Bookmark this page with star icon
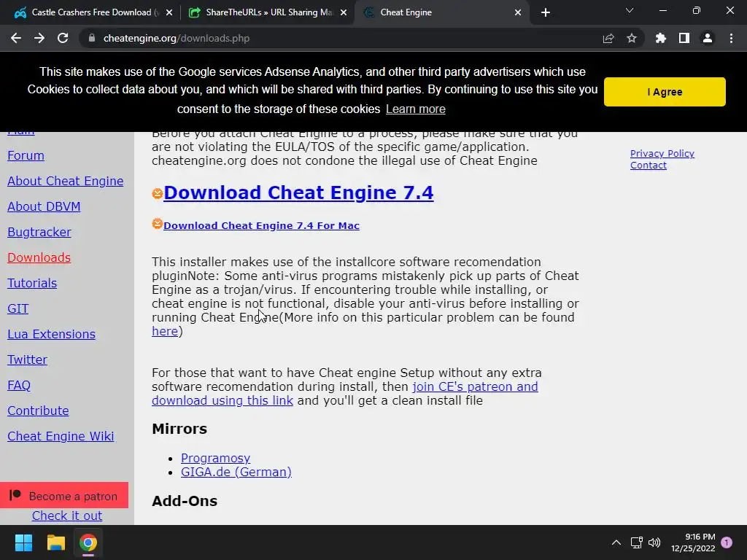747x560 pixels. (632, 38)
